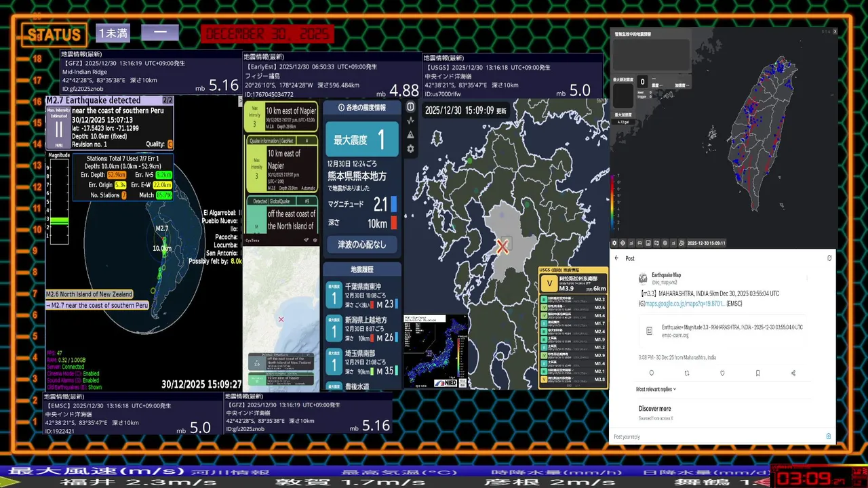The width and height of the screenshot is (868, 488).
Task: Open gear settings in Japan map sidebar
Action: tap(410, 148)
